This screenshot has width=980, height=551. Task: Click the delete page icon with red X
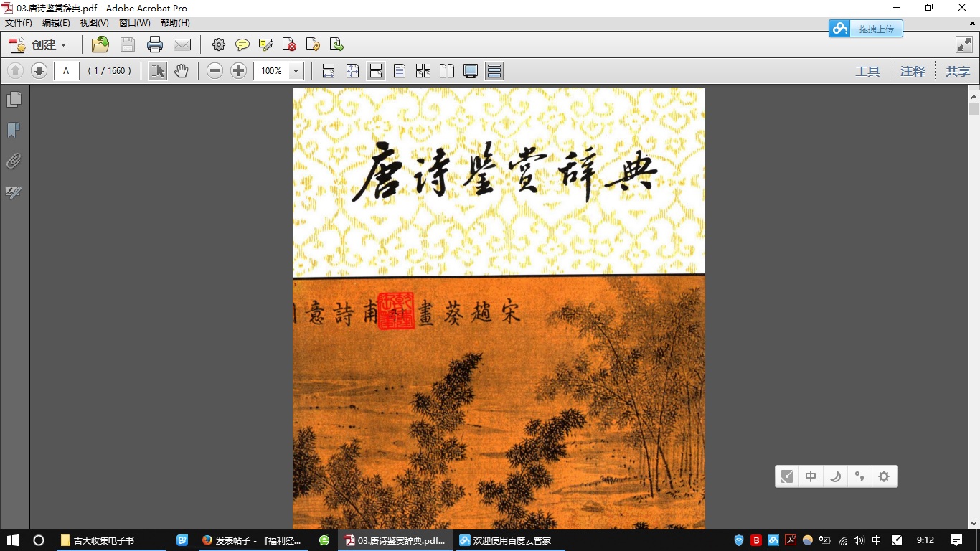[x=290, y=44]
